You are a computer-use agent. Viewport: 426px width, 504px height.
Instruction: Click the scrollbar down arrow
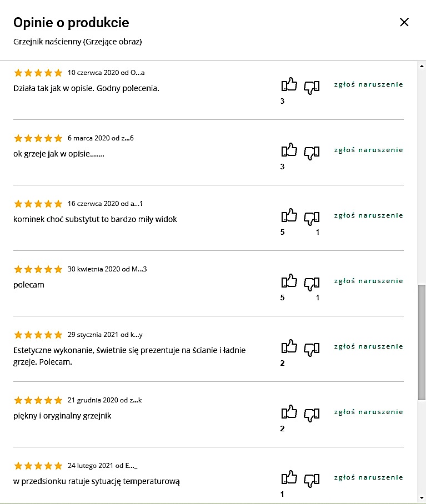(422, 498)
